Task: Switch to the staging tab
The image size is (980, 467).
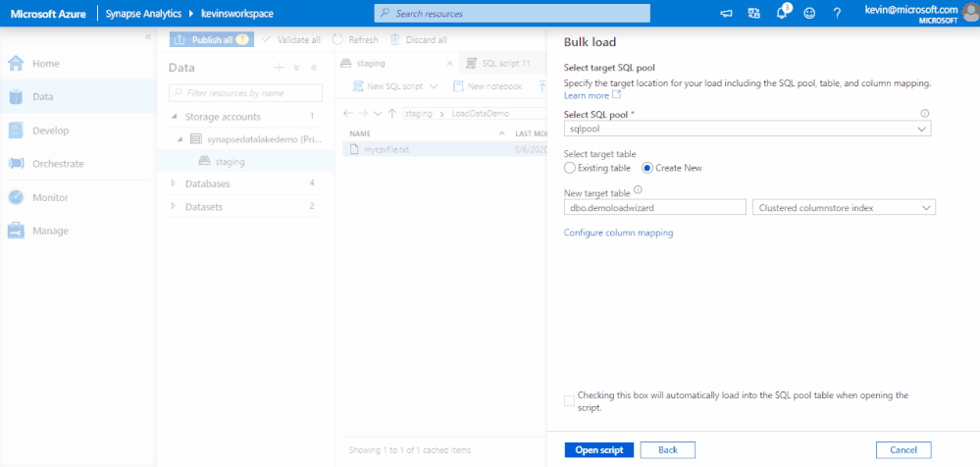Action: tap(371, 63)
